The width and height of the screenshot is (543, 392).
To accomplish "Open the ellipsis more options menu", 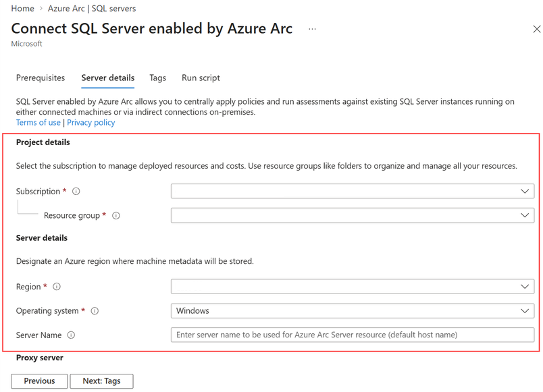I will (312, 29).
